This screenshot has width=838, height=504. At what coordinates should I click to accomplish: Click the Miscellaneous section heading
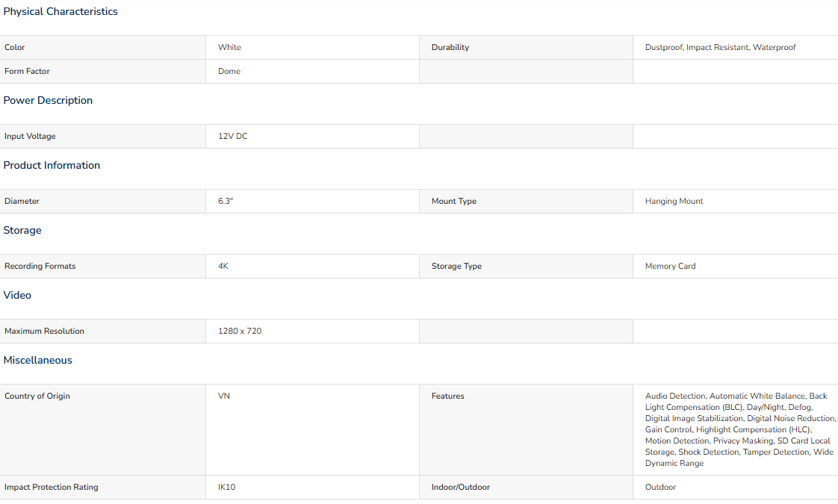click(38, 360)
